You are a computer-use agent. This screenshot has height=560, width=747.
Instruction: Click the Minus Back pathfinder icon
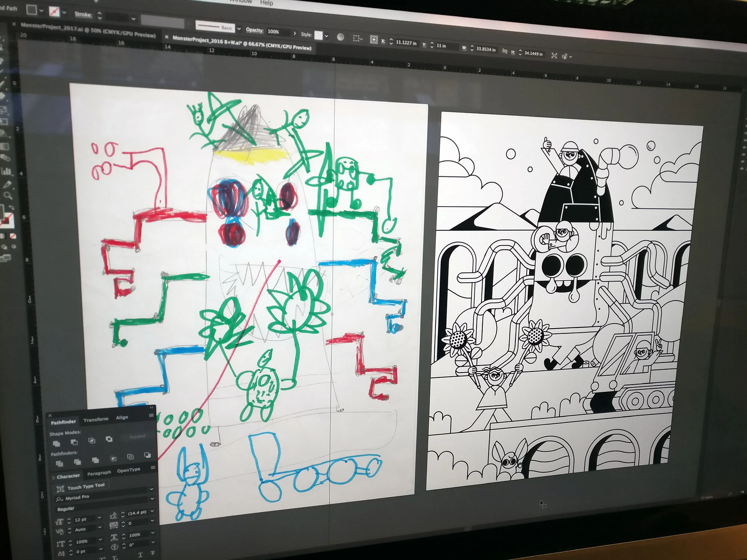[148, 455]
